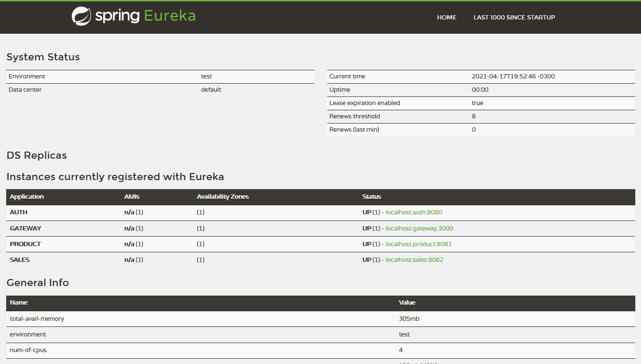Click the UP (1) status for PRODUCT

[x=371, y=244]
